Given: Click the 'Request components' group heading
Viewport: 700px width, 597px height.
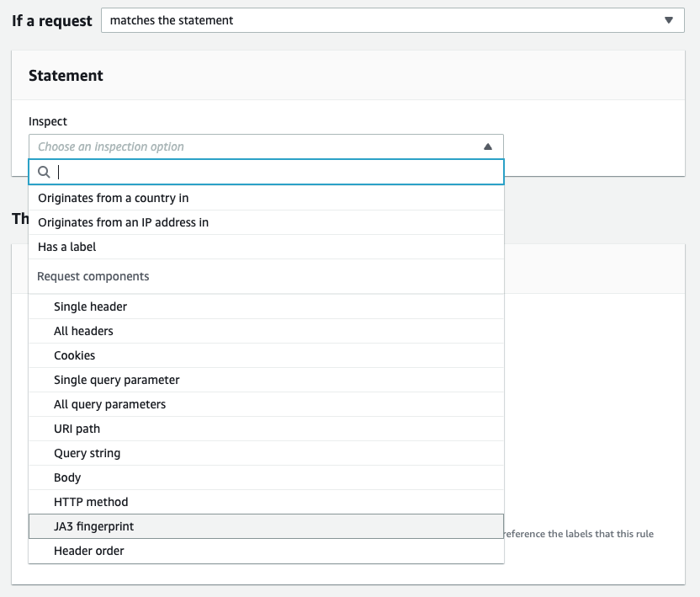Looking at the screenshot, I should [93, 276].
